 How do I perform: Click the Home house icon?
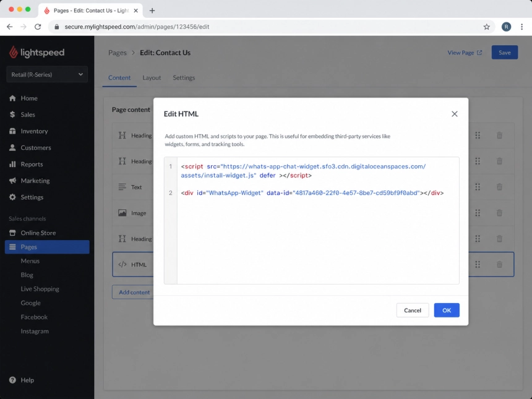tap(12, 98)
